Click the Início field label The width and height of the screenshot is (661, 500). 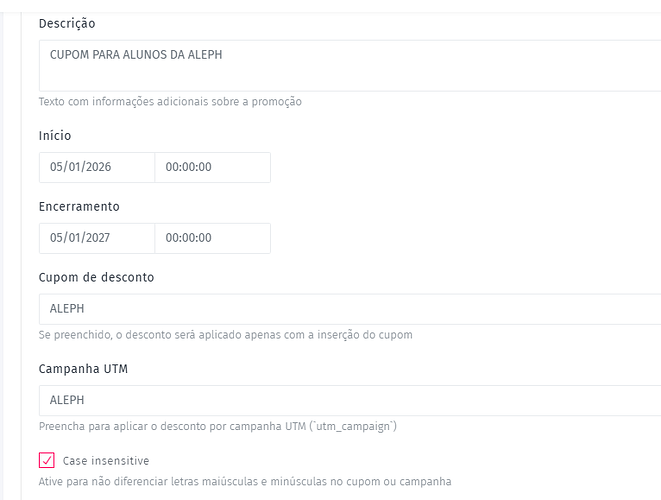click(55, 136)
